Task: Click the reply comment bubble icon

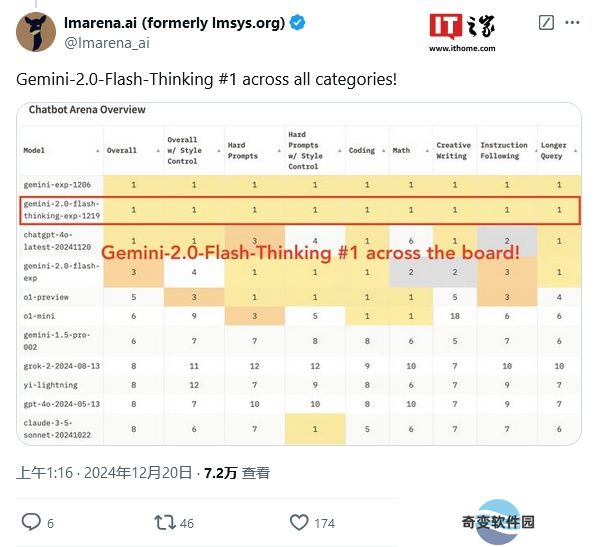Action: (31, 522)
